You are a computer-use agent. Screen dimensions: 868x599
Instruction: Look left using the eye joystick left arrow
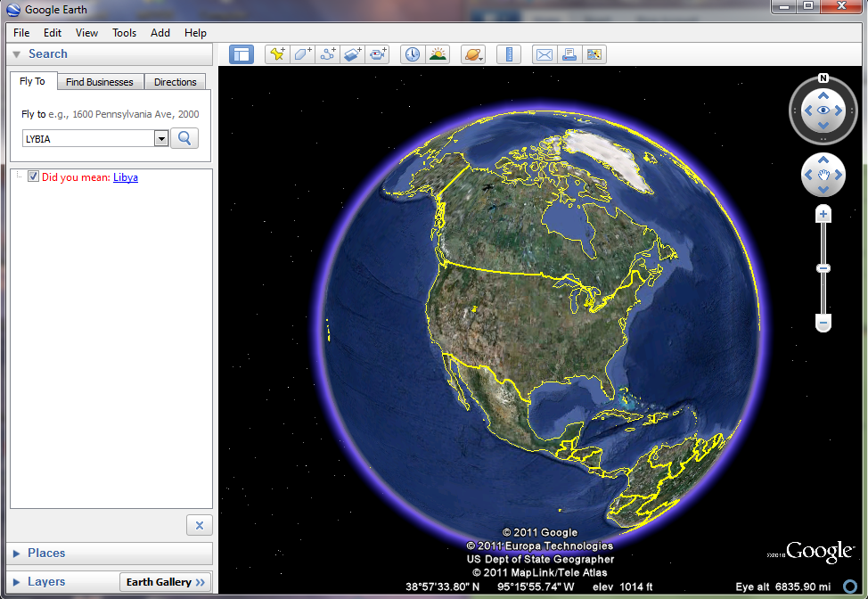[808, 111]
